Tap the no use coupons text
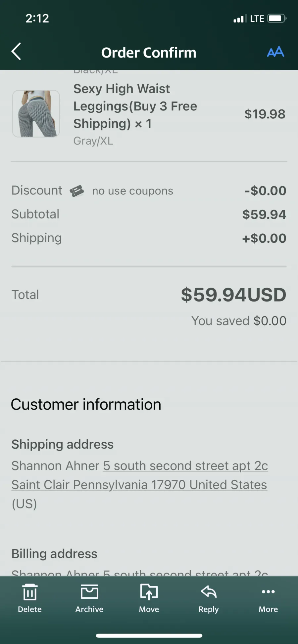 click(x=132, y=191)
